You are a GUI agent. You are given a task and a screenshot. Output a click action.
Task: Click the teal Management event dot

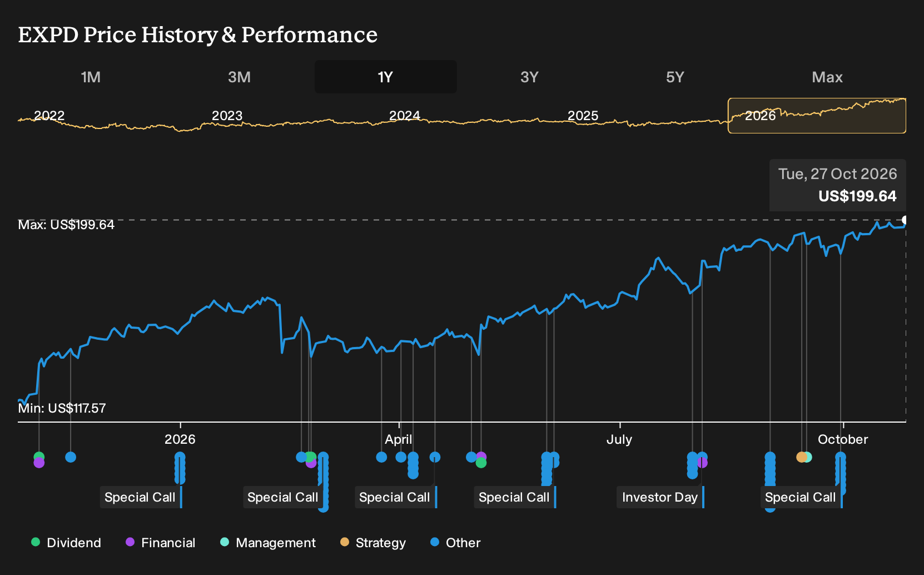coord(808,457)
